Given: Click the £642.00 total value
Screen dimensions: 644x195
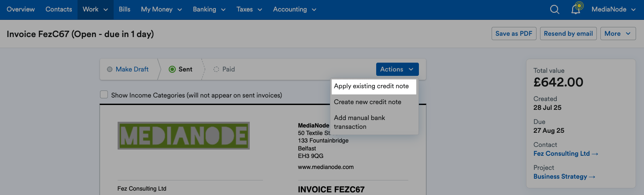Looking at the screenshot, I should pyautogui.click(x=558, y=82).
